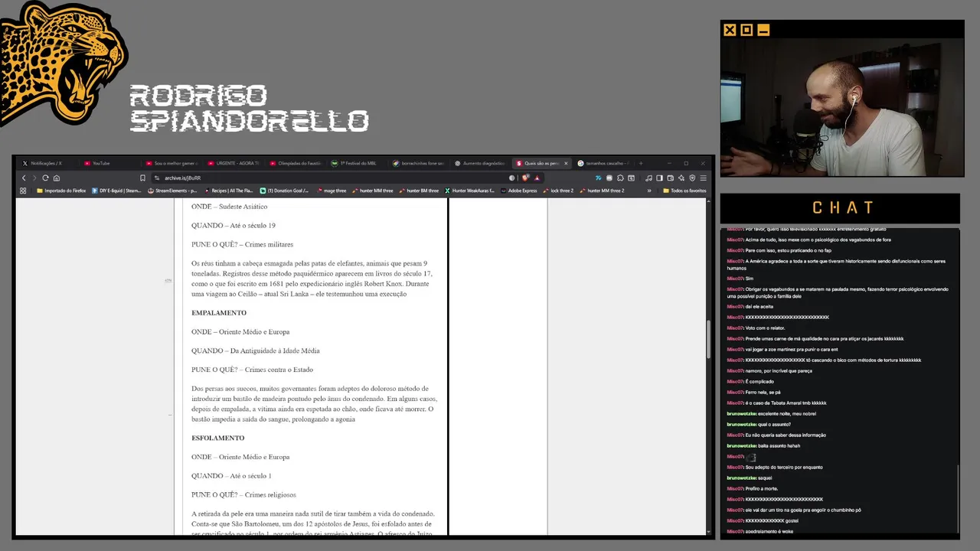Viewport: 980px width, 551px height.
Task: Open site information icon beside the URL
Action: click(155, 178)
